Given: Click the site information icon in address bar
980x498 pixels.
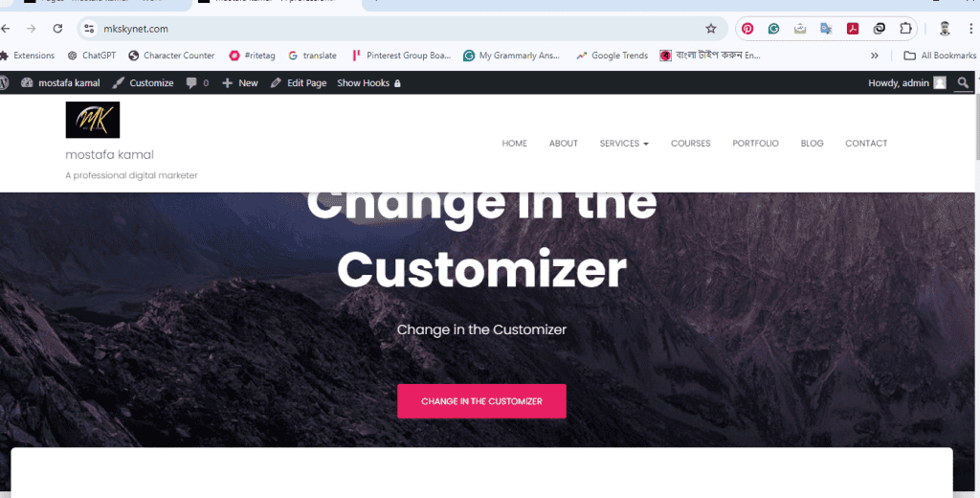Looking at the screenshot, I should click(x=89, y=28).
